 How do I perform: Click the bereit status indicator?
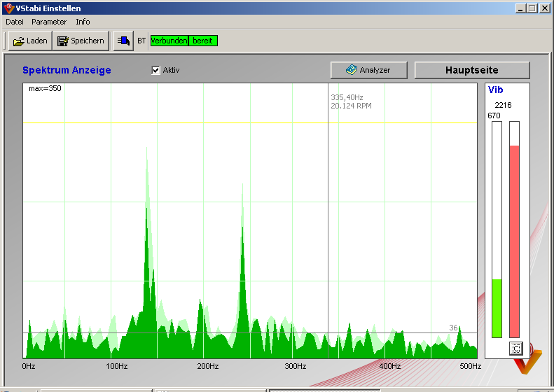[x=203, y=41]
